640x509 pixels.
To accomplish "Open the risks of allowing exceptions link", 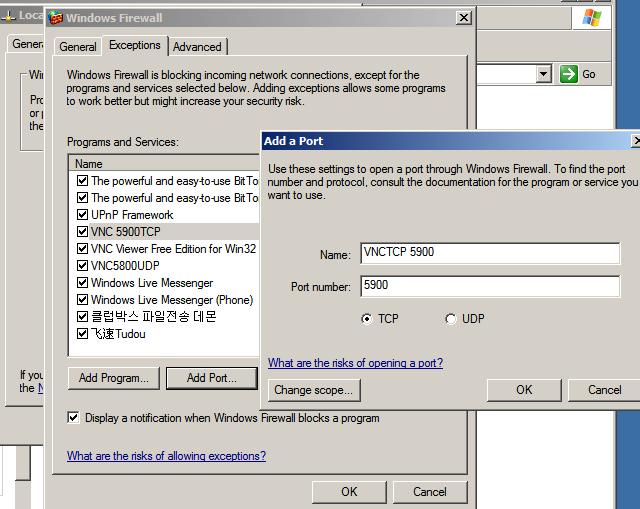I will point(166,456).
